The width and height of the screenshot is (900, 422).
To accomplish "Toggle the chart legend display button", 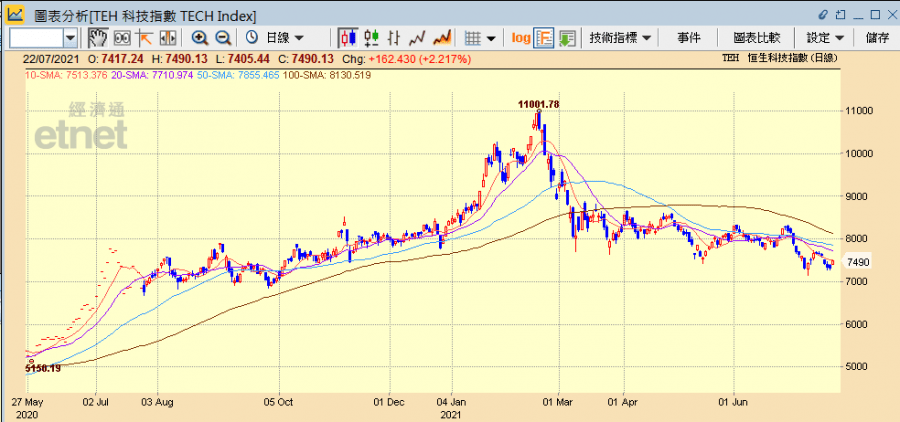I will pos(544,37).
